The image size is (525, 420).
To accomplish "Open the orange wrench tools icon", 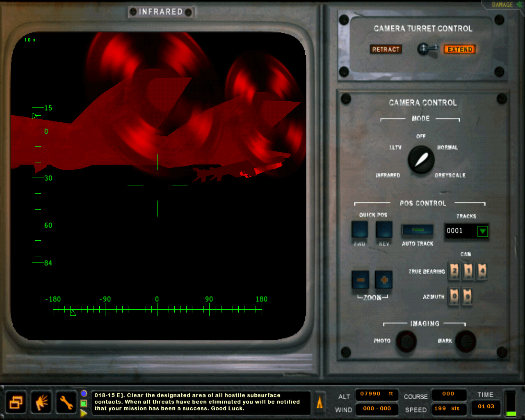I will pyautogui.click(x=66, y=402).
